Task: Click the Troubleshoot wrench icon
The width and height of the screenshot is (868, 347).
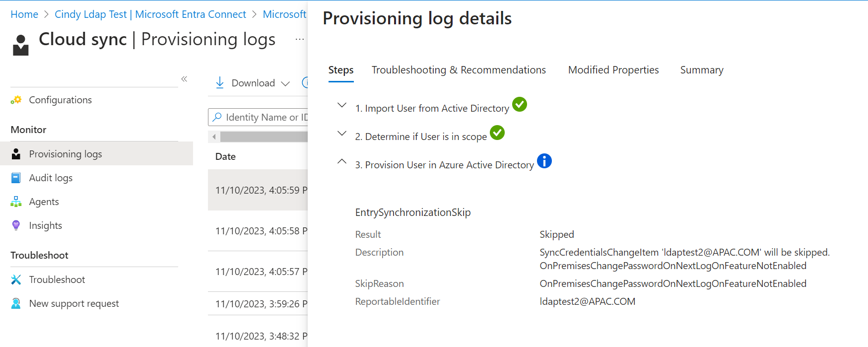Action: [x=16, y=279]
